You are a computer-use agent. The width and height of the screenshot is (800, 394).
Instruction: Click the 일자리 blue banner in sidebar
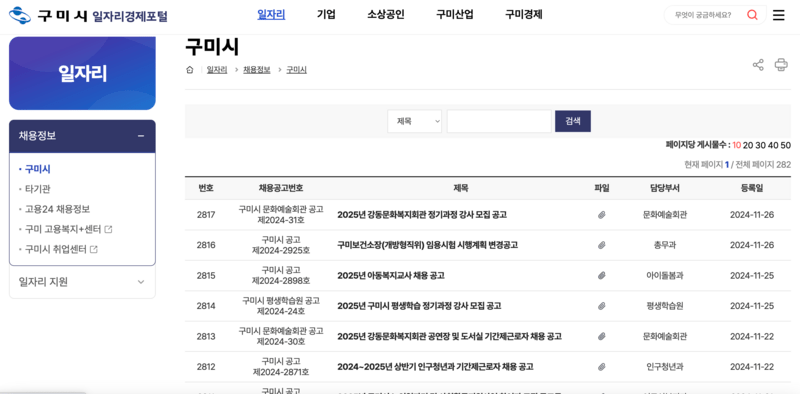coord(82,73)
